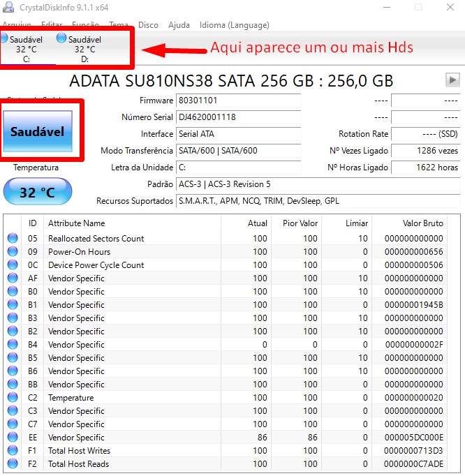The height and width of the screenshot is (476, 465).
Task: Click the Nº Horas Ligado value field
Action: (425, 168)
